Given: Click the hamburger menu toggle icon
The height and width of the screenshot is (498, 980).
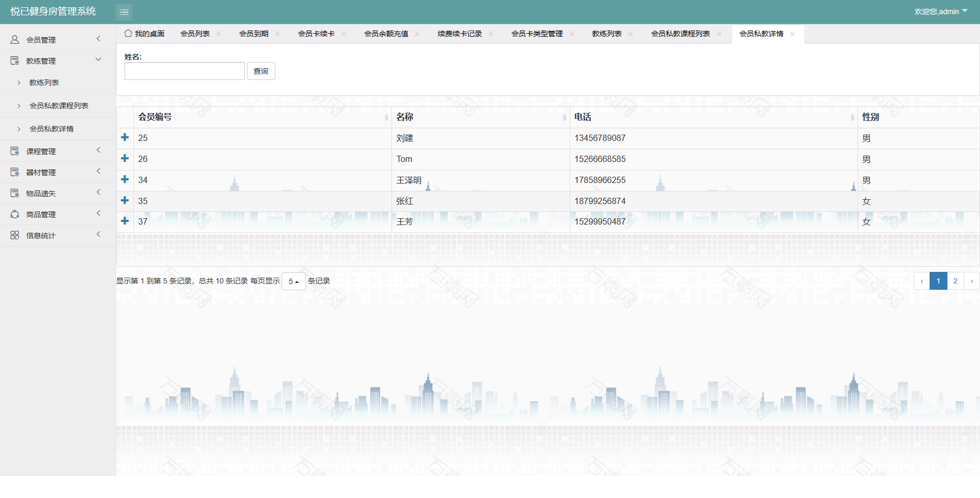Looking at the screenshot, I should click(x=124, y=12).
